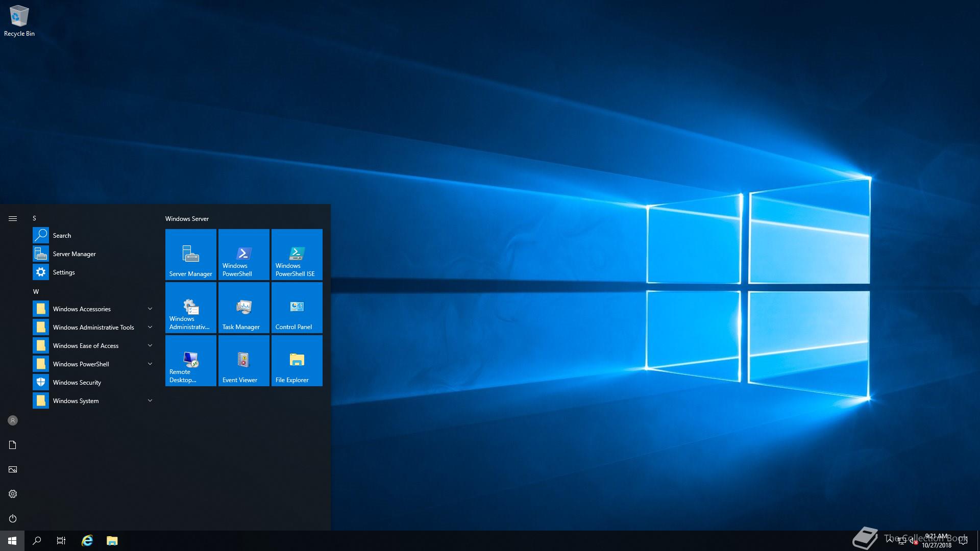Open Action Center from the system tray
Image resolution: width=980 pixels, height=551 pixels.
(x=963, y=540)
